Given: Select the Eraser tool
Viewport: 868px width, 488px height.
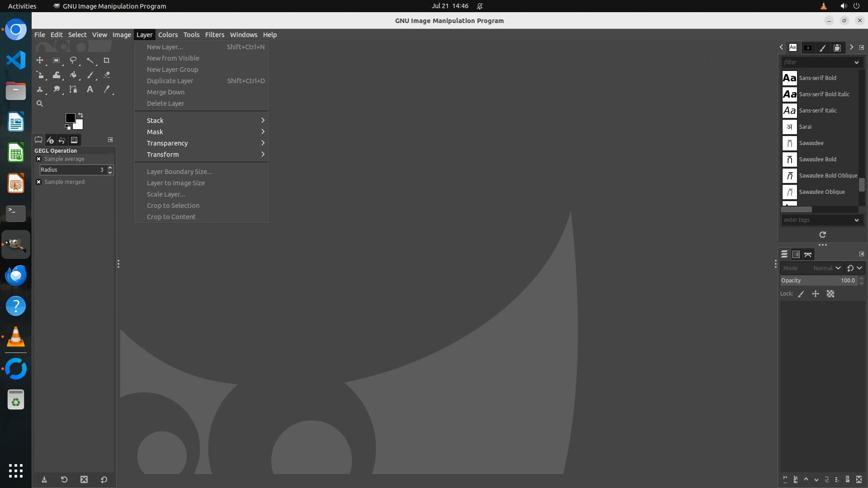Looking at the screenshot, I should tap(107, 75).
